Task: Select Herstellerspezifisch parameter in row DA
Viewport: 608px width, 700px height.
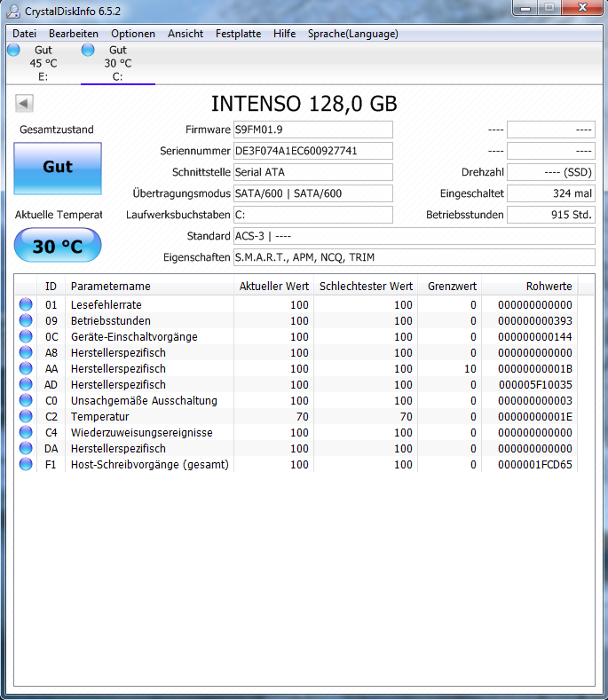Action: click(118, 449)
